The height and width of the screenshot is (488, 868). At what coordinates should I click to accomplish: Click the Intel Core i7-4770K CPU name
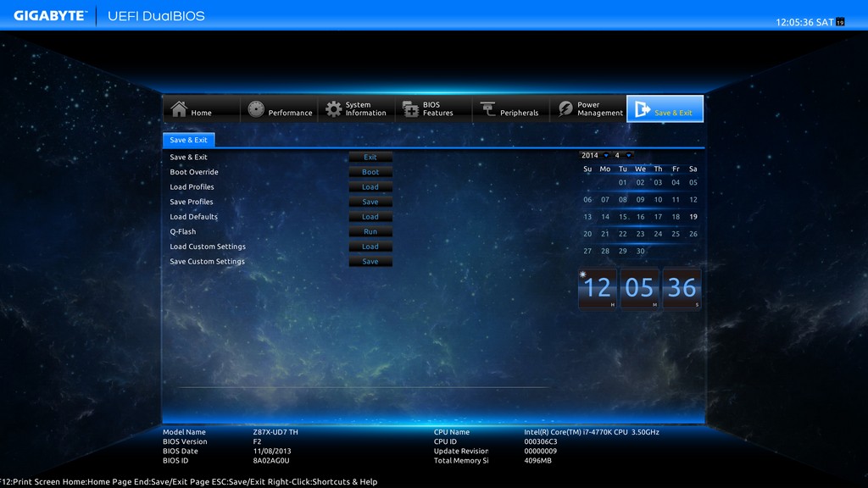click(x=592, y=432)
